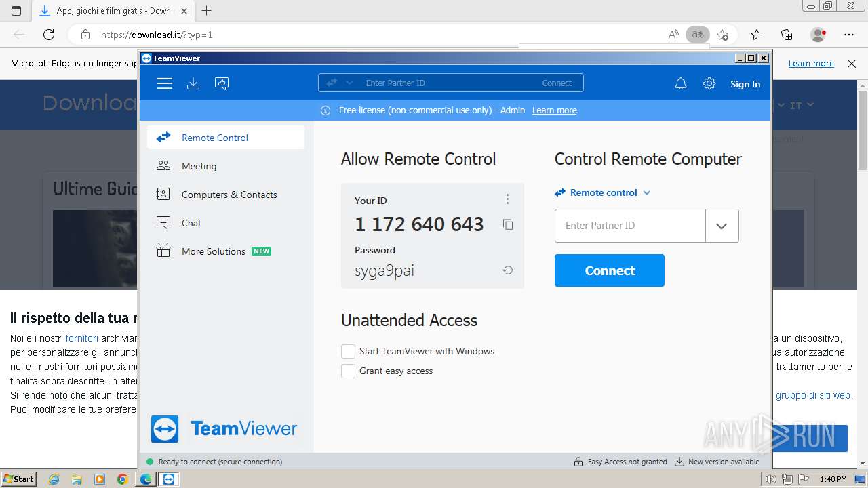Open Learn more link in license banner
Screen dimensions: 868x488
coord(555,110)
